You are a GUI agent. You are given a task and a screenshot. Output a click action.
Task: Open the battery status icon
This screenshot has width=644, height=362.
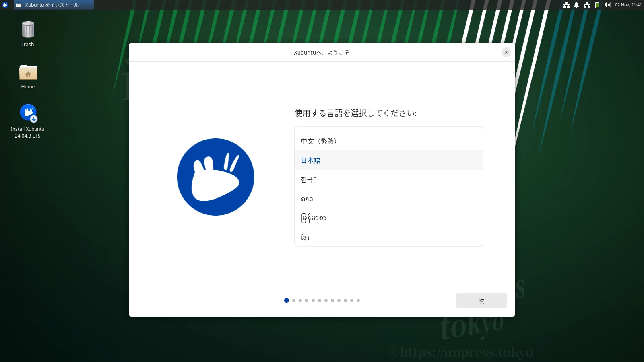(x=597, y=5)
